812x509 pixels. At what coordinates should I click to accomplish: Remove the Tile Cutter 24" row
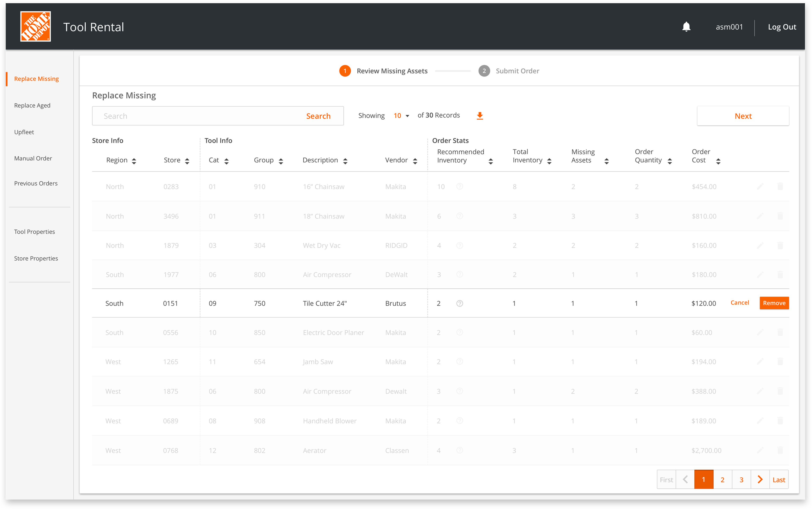[x=774, y=303]
